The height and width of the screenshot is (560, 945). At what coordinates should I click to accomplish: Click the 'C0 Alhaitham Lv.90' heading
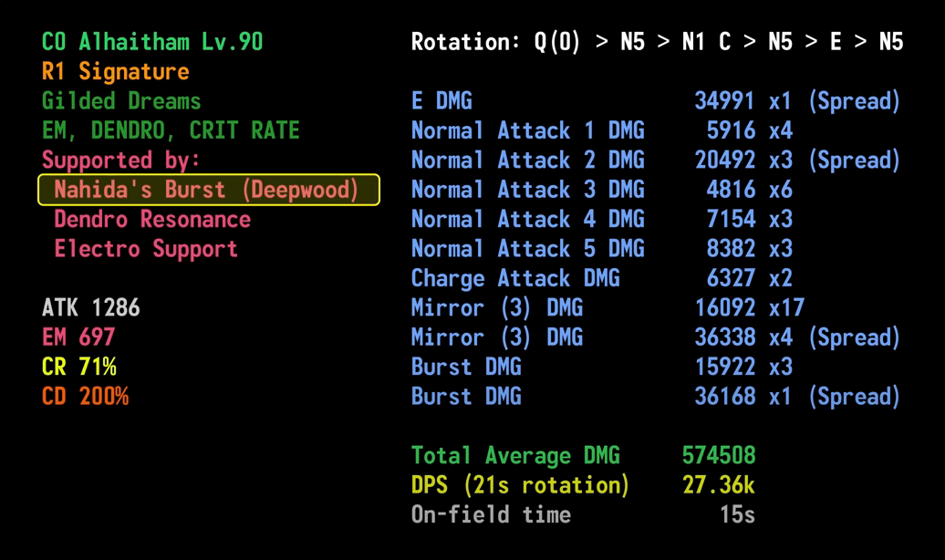tap(152, 42)
